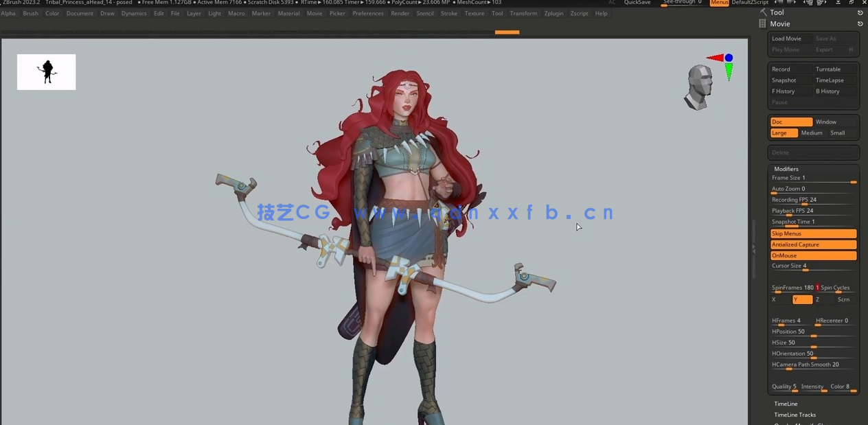
Task: Click the character silhouette thumbnail at top left
Action: coord(46,71)
